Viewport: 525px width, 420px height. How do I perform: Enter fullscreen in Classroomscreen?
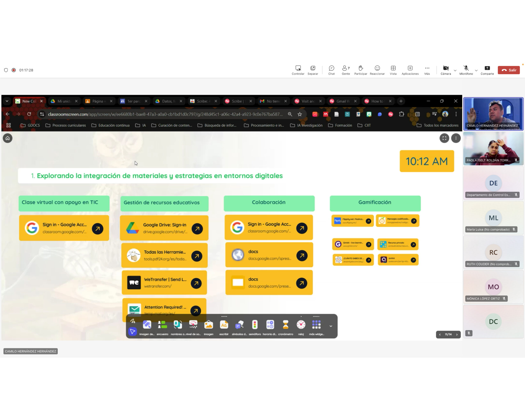(x=444, y=138)
